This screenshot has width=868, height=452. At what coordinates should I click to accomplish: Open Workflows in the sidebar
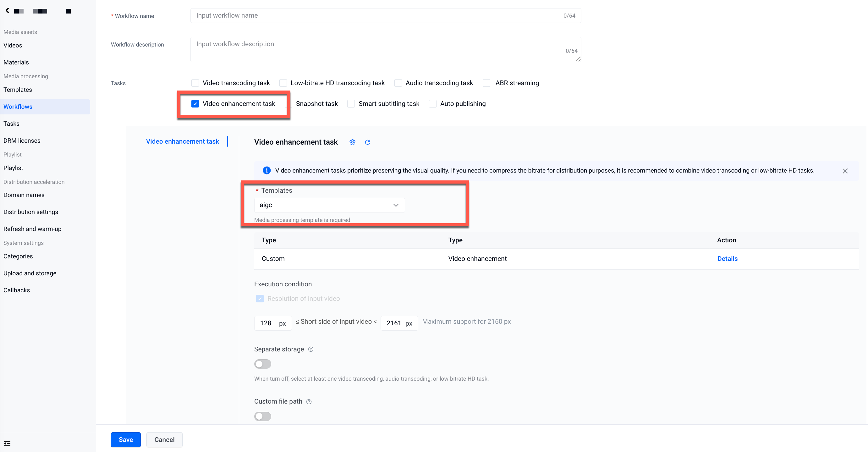(x=18, y=107)
